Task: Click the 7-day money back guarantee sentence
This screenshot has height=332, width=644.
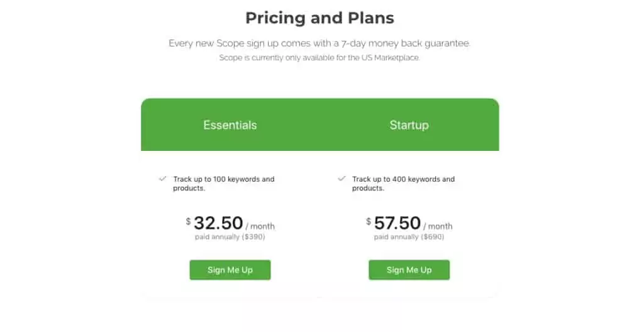Action: click(319, 43)
